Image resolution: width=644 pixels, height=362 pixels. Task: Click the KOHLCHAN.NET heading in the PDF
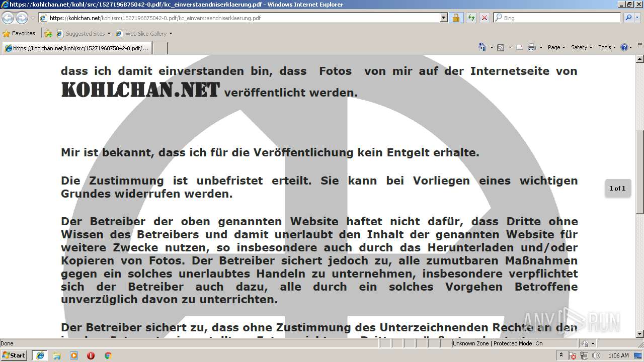140,90
